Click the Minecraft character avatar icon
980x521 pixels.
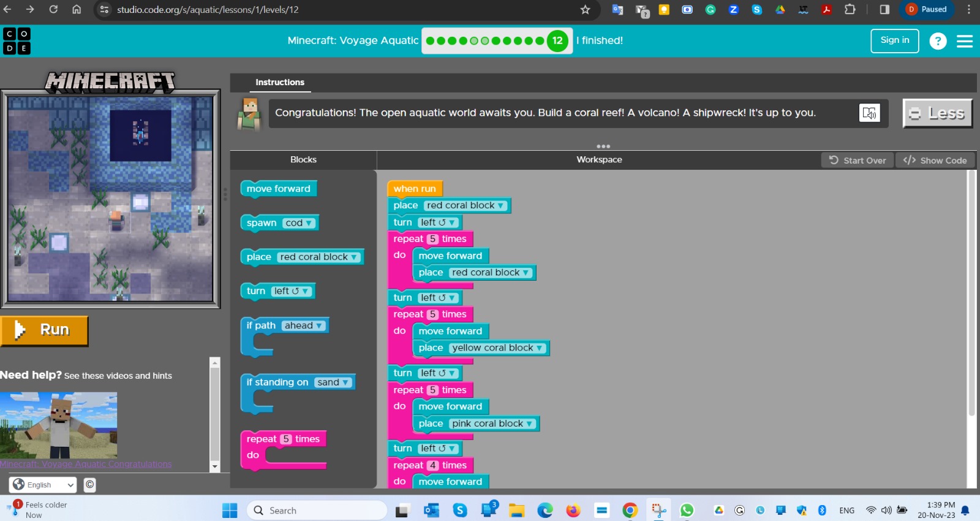pos(249,113)
